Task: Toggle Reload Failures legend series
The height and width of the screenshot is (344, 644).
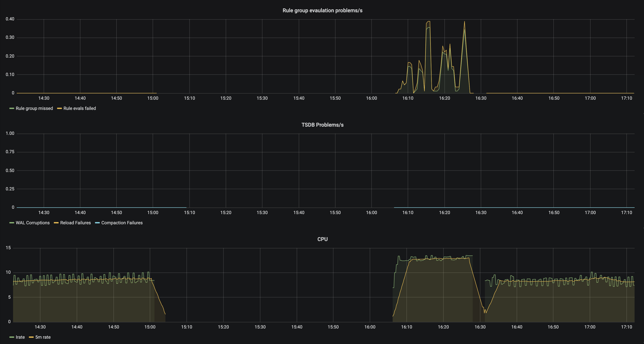Action: click(x=75, y=223)
